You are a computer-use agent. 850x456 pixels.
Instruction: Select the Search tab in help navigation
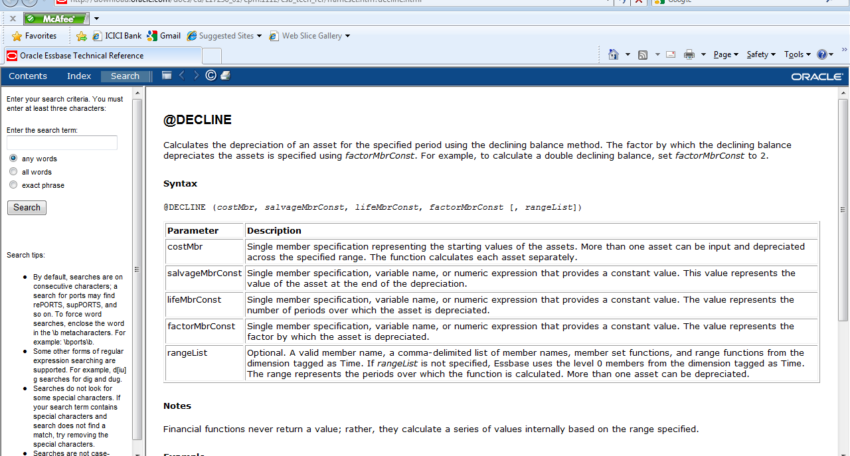coord(125,76)
